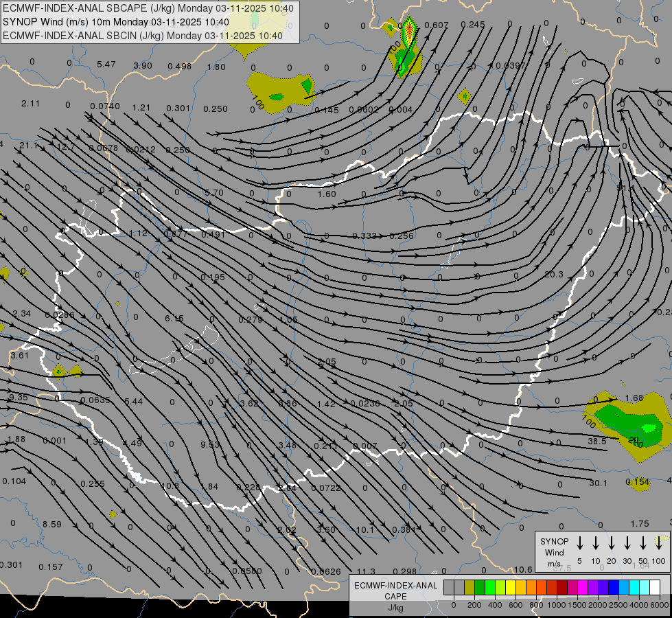
Task: Pick the deep blue swatch before the 2500 tick
Action: 614,588
